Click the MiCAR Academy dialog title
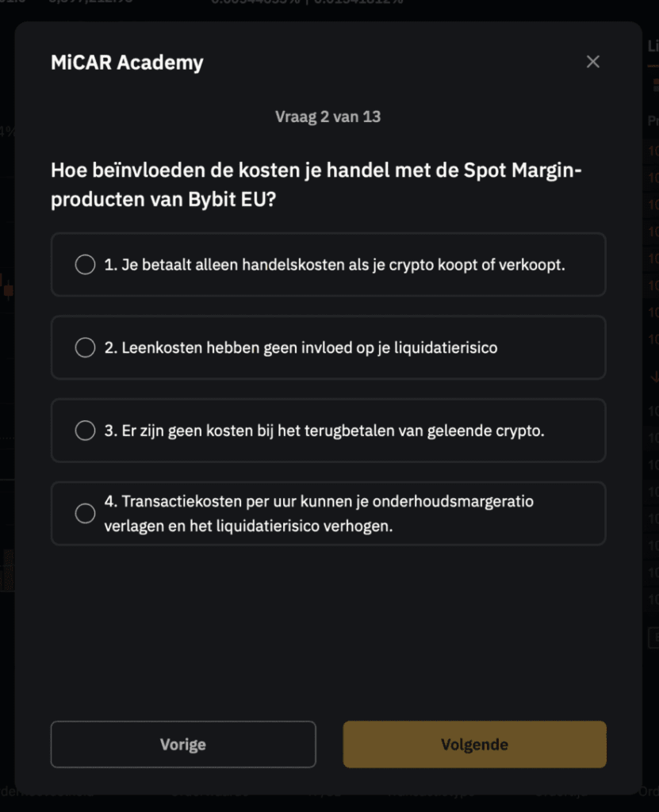Viewport: 659px width, 812px height. (x=127, y=63)
